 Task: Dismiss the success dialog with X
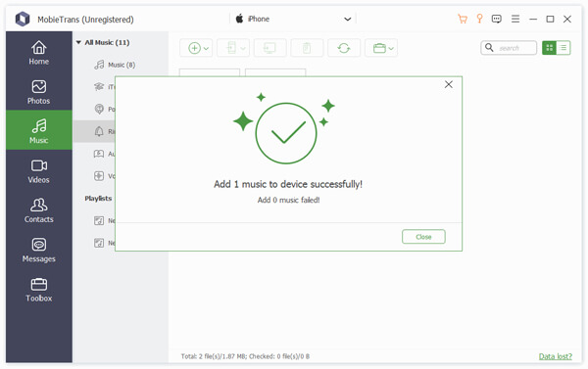[x=449, y=84]
